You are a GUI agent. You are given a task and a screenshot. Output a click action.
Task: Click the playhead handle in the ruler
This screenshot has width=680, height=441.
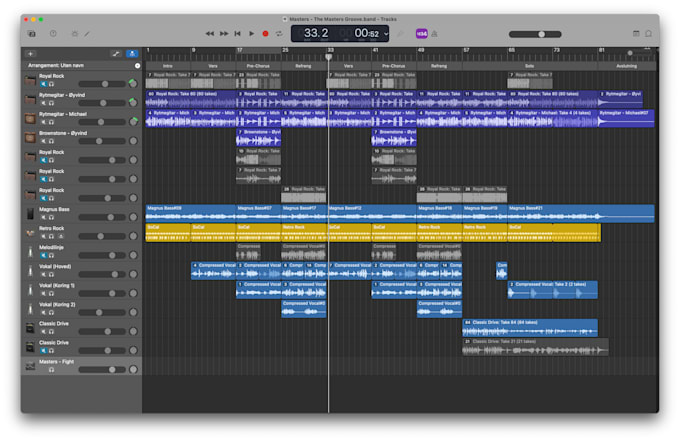click(x=329, y=57)
